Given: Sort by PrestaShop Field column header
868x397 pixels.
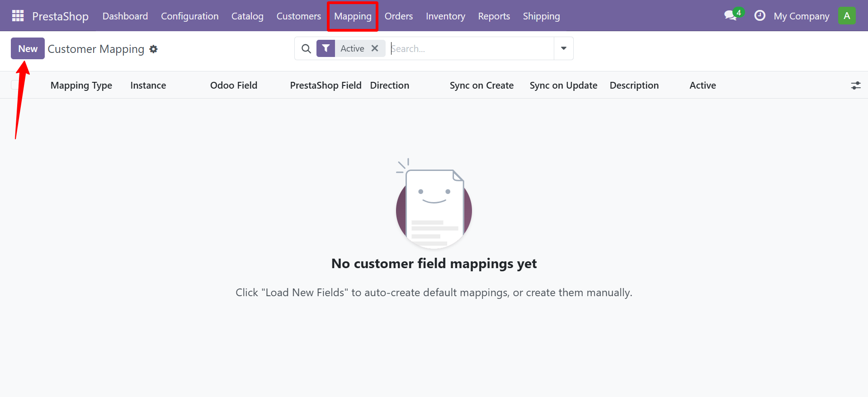Looking at the screenshot, I should pos(326,85).
